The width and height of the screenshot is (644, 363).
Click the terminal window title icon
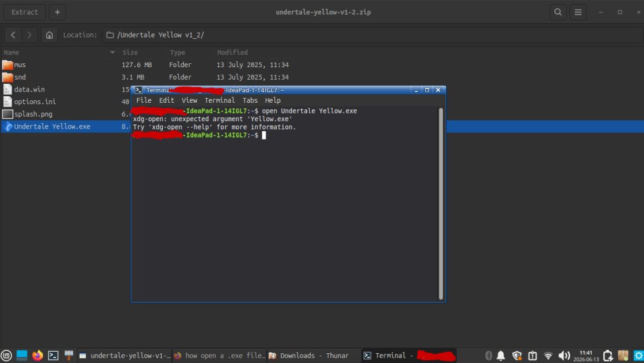click(x=139, y=90)
